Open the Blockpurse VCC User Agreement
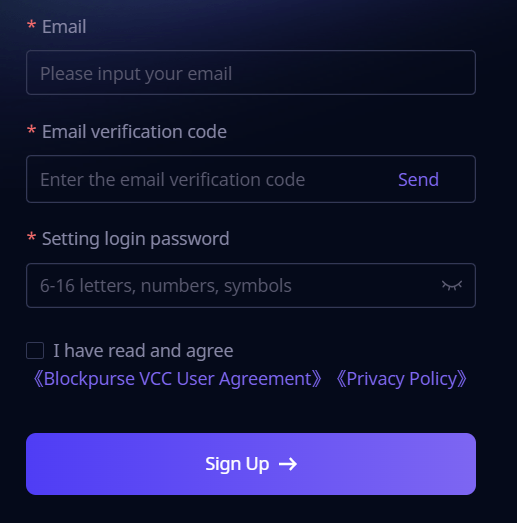This screenshot has height=523, width=517. 177,379
